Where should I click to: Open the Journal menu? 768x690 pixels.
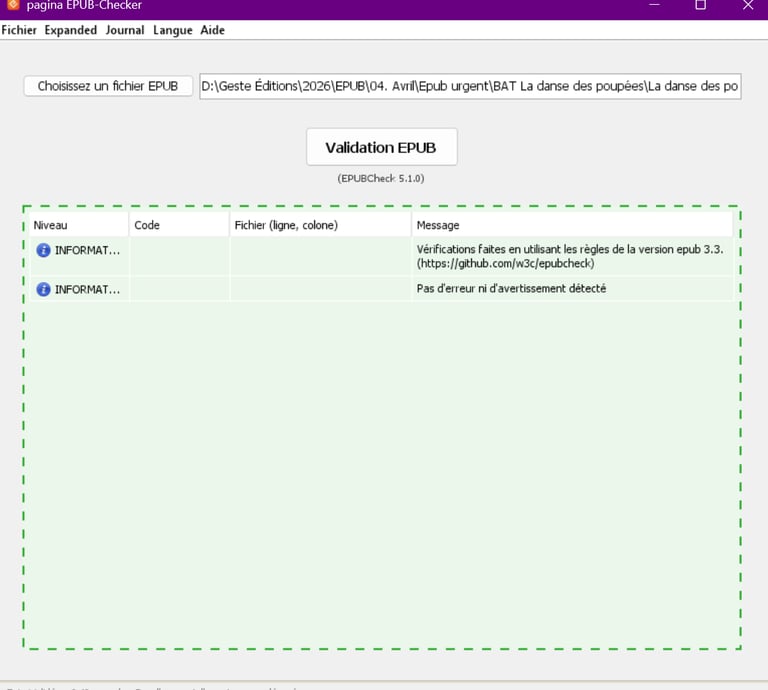pyautogui.click(x=125, y=30)
